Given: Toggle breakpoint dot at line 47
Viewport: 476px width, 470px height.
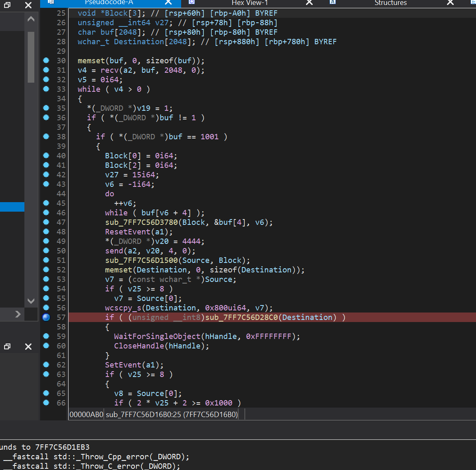Looking at the screenshot, I should coord(46,222).
